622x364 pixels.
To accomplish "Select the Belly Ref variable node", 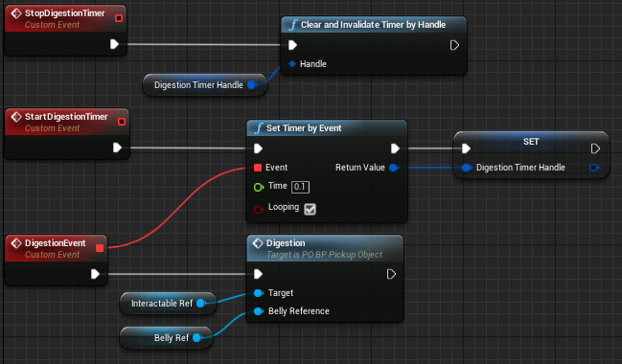I will coord(166,338).
